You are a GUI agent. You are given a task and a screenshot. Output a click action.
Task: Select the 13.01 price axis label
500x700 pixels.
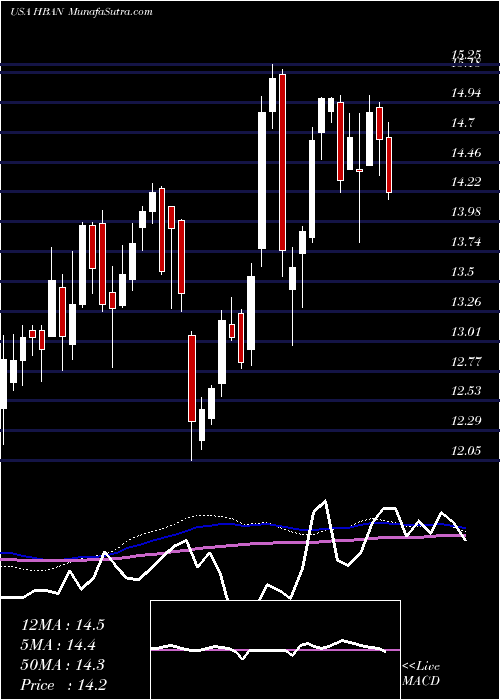pyautogui.click(x=467, y=331)
